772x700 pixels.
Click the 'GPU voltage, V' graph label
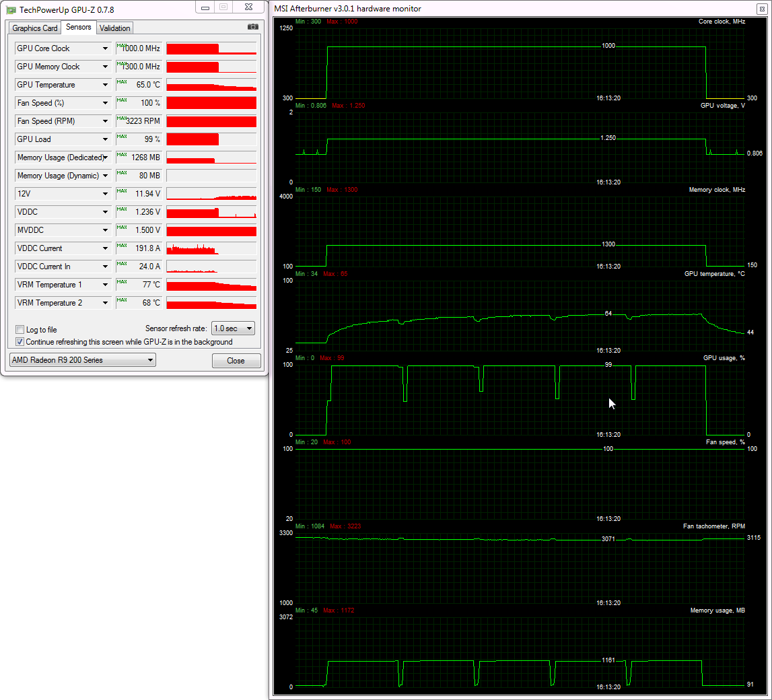pyautogui.click(x=722, y=106)
